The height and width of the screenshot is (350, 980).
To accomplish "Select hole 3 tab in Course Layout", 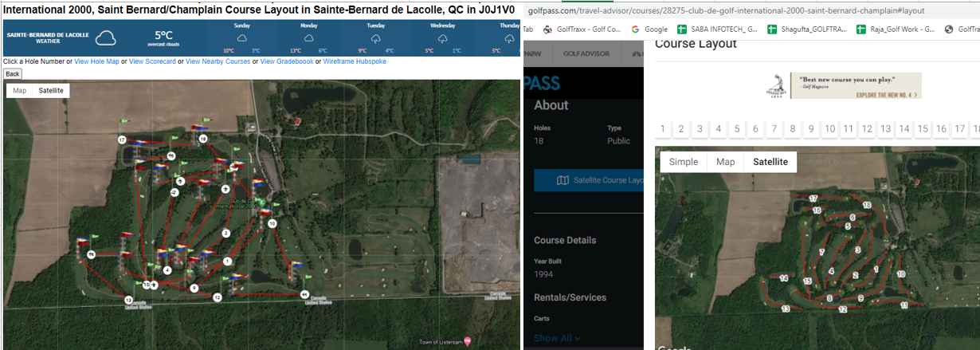I will click(x=700, y=128).
